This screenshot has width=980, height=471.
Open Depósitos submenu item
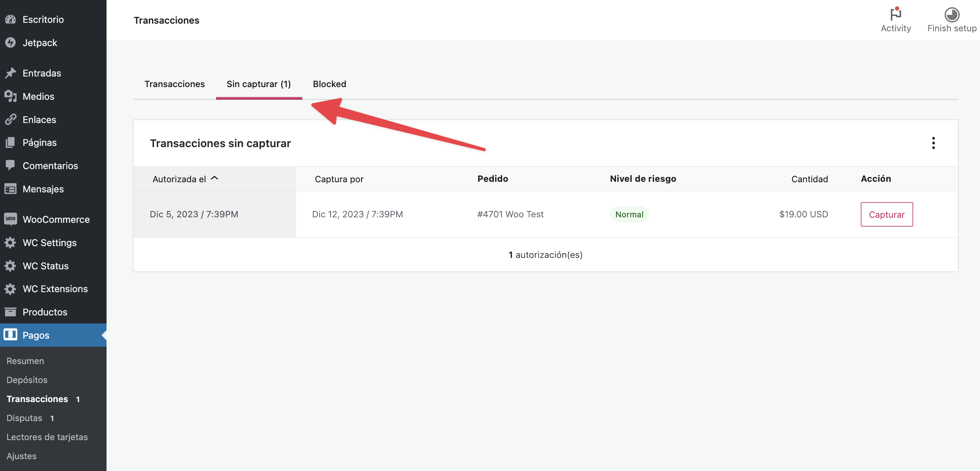pyautogui.click(x=27, y=380)
